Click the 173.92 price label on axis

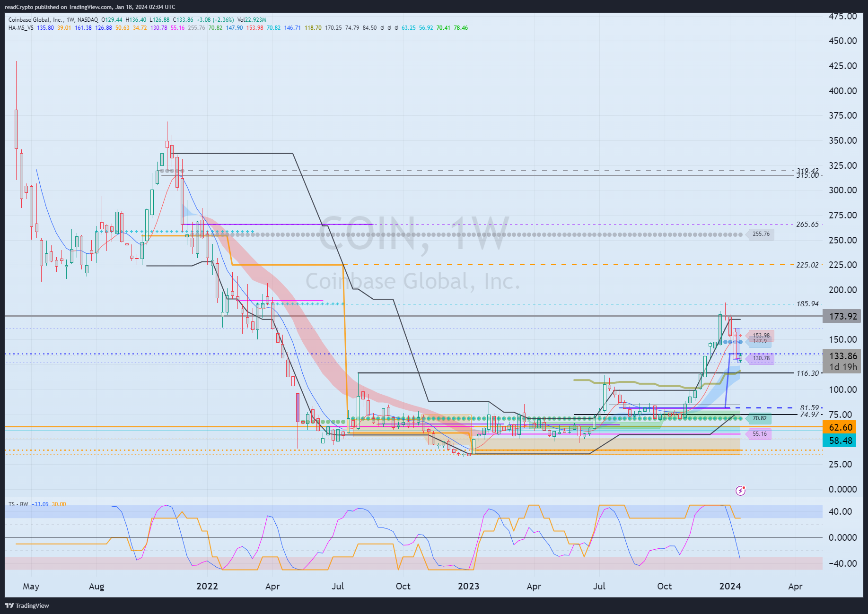pyautogui.click(x=842, y=316)
